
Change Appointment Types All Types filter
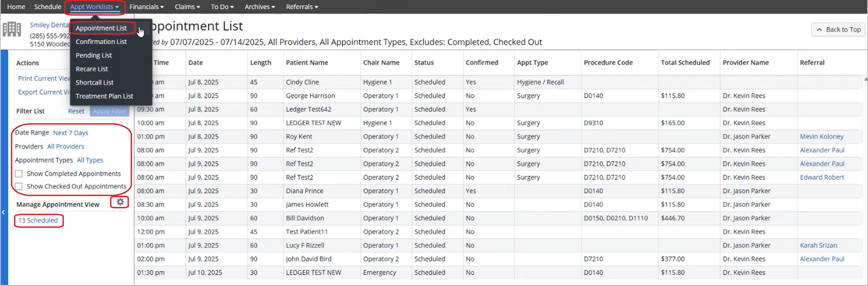(x=90, y=160)
